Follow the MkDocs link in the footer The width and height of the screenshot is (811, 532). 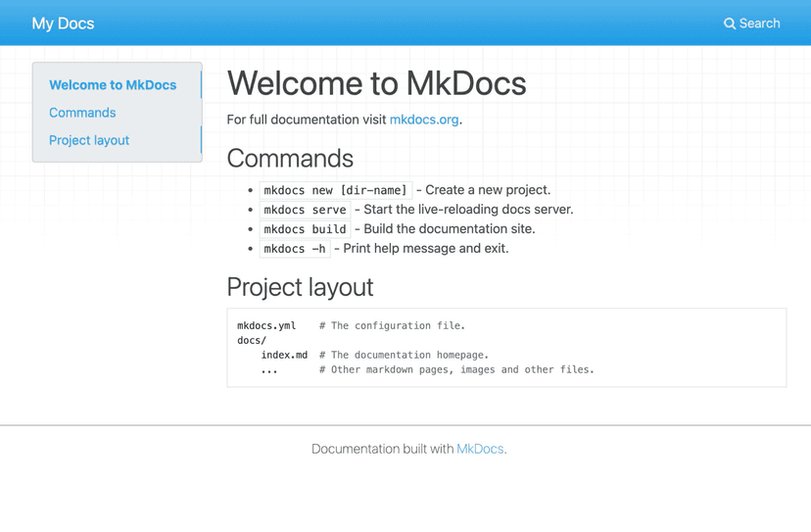pyautogui.click(x=481, y=449)
